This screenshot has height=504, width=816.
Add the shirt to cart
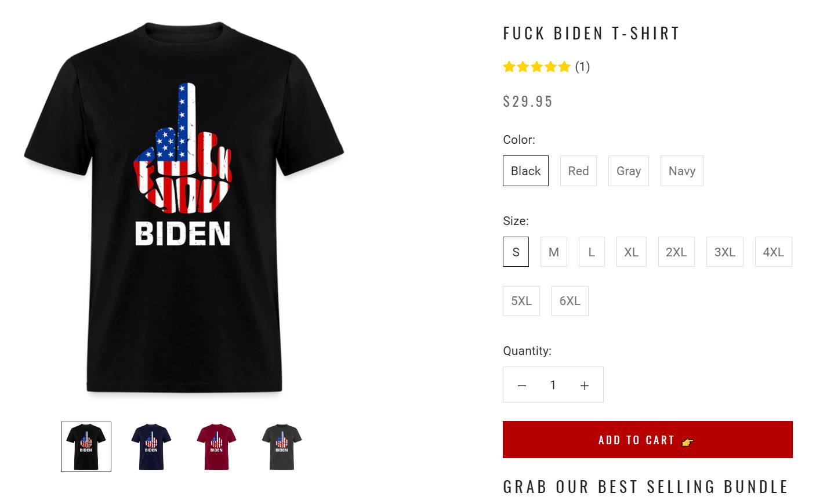point(647,440)
